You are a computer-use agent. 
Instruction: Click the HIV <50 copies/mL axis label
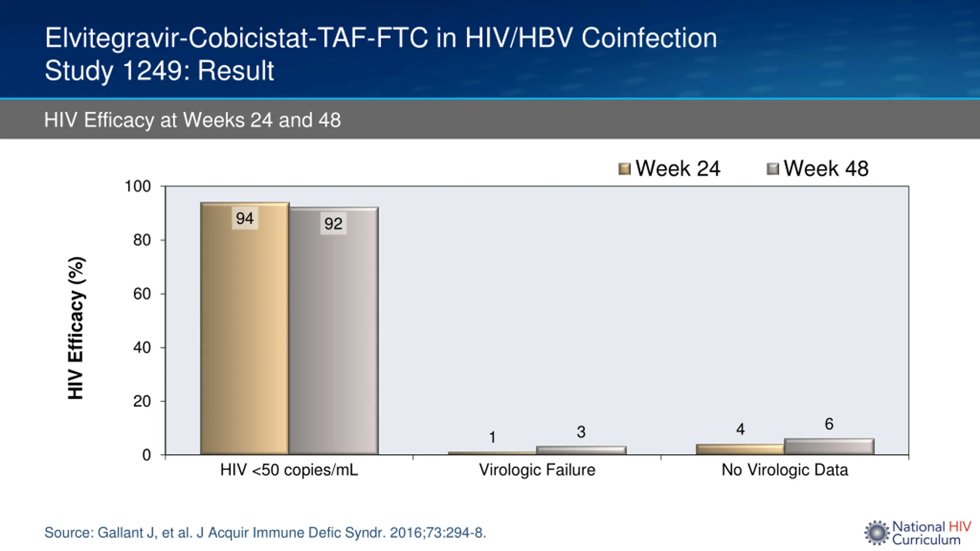point(289,470)
